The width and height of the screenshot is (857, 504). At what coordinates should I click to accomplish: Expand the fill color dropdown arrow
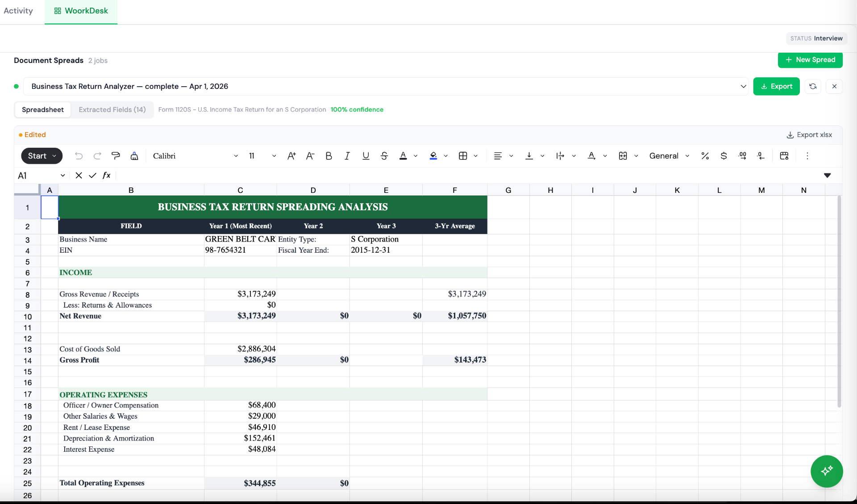(x=445, y=156)
